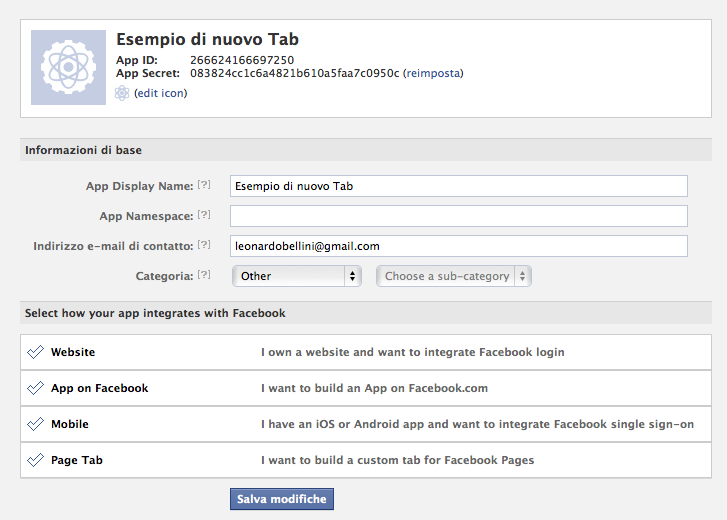
Task: Click the small atom icon beside edit icon
Action: (x=122, y=93)
